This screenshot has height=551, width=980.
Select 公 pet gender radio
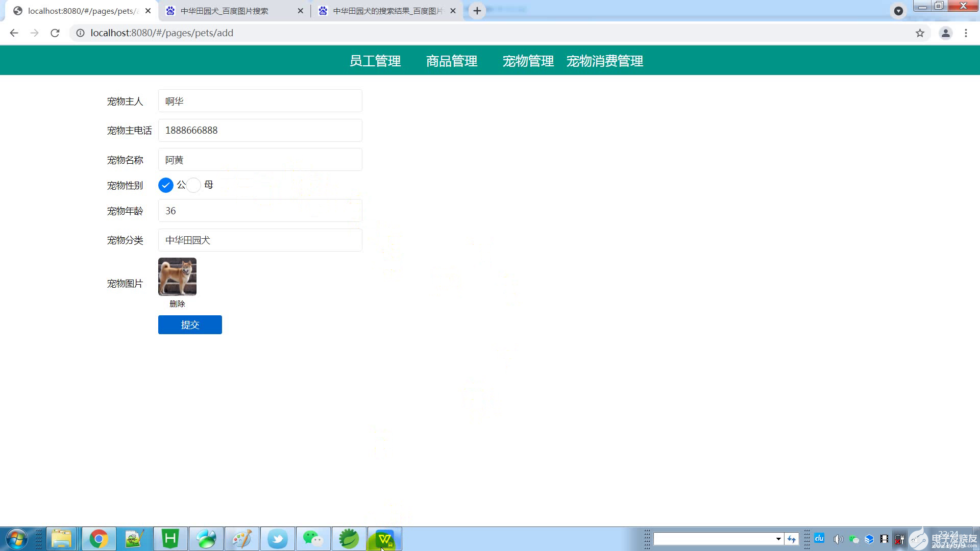click(x=166, y=185)
